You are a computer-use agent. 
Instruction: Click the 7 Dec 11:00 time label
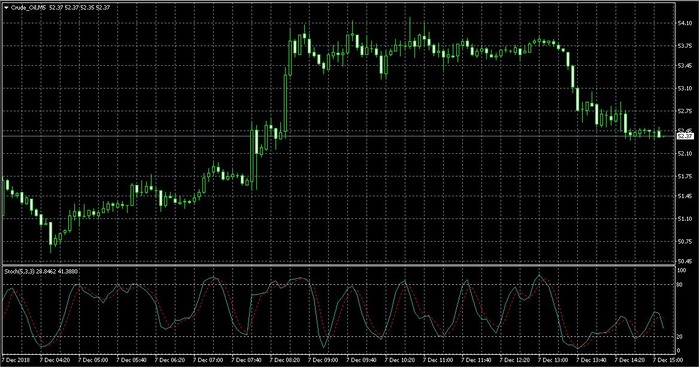coord(438,360)
